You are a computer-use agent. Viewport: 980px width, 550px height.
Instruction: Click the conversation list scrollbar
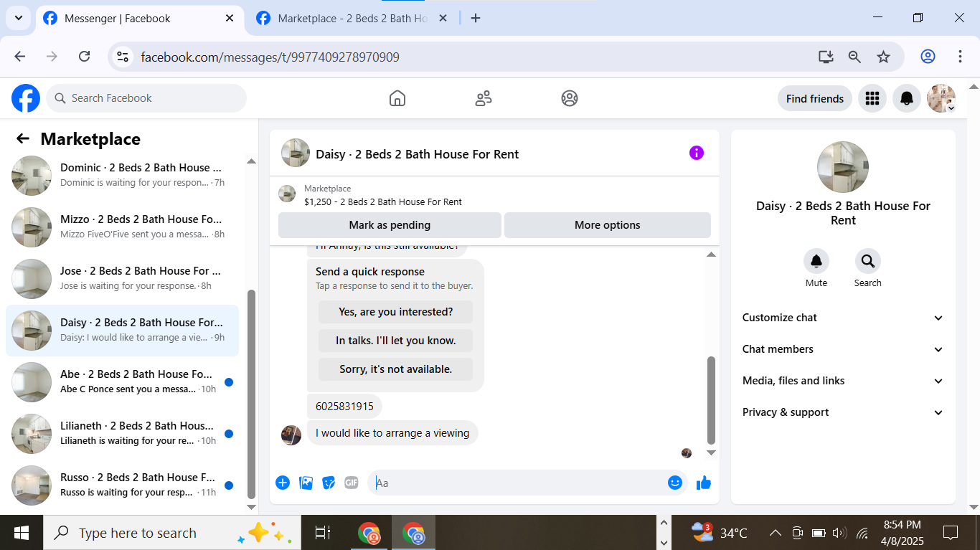[251, 394]
